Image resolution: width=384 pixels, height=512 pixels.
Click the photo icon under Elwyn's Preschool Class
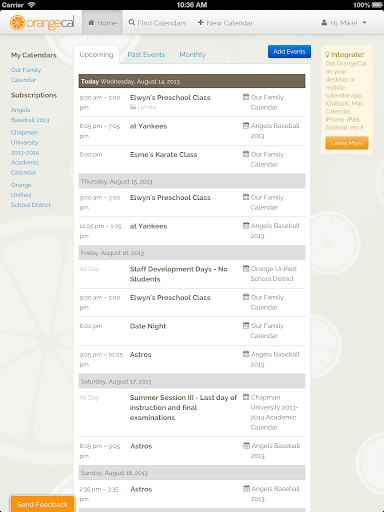[133, 107]
